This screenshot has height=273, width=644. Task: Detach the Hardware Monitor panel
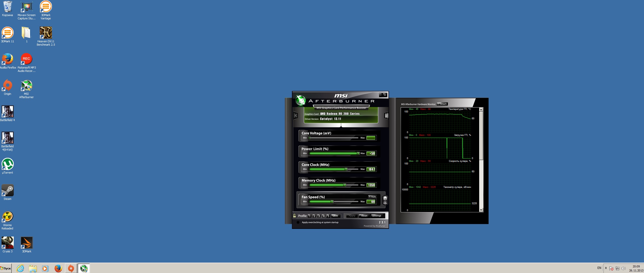point(442,104)
